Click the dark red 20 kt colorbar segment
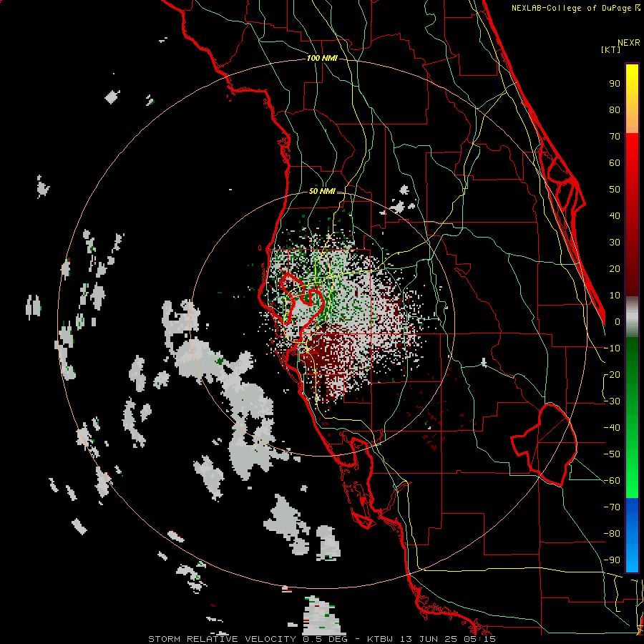The image size is (644, 644). tap(632, 269)
